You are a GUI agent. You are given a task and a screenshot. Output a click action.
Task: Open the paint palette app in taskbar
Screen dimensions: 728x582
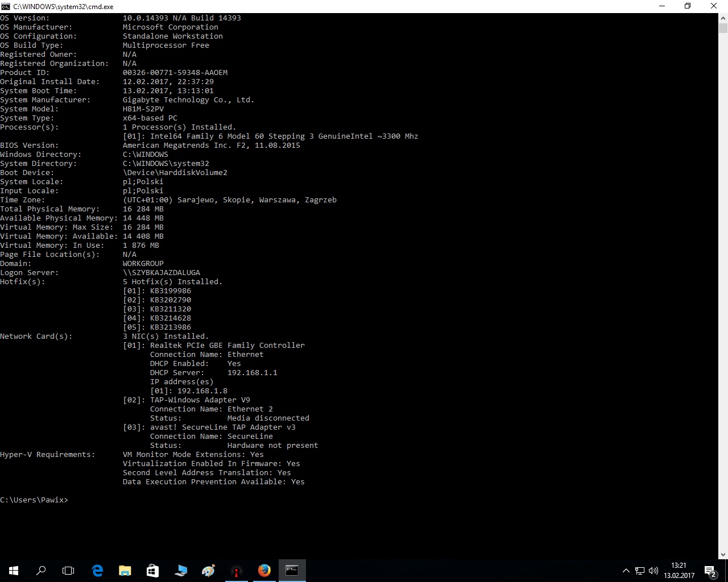(209, 571)
